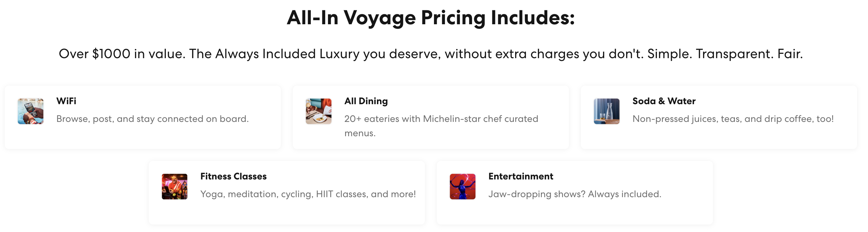The height and width of the screenshot is (232, 868).
Task: Click the Soda & Water carafe image
Action: (x=606, y=111)
